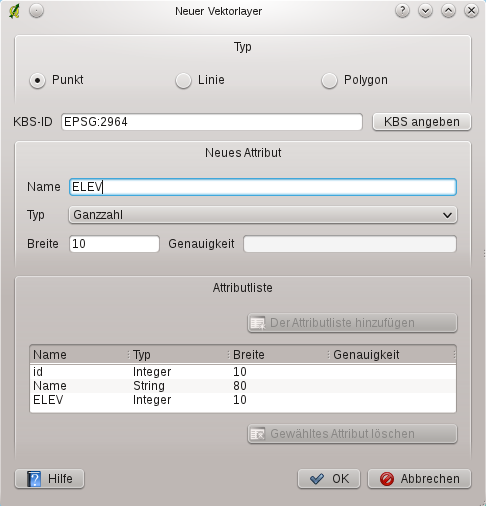
Task: Open the Typ dropdown showing Ganzzahl
Action: tap(263, 215)
